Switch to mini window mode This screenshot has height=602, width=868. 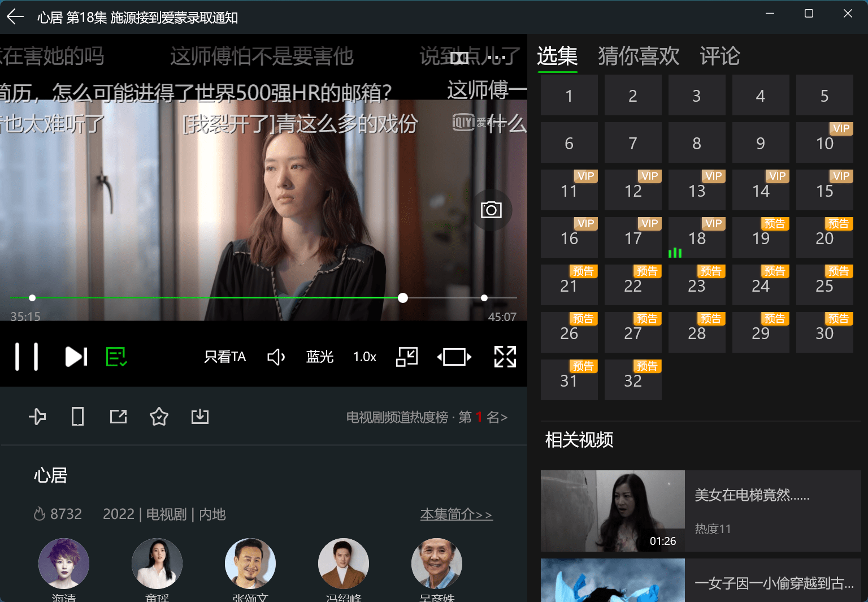(407, 357)
